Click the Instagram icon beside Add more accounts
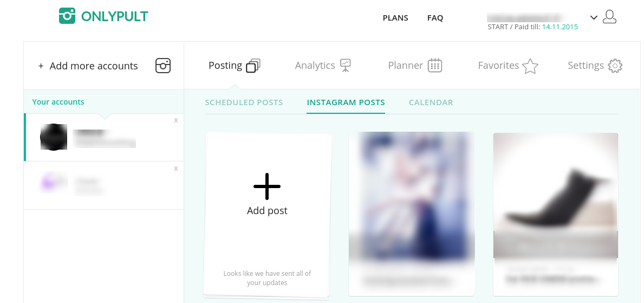644x303 pixels. [x=163, y=66]
